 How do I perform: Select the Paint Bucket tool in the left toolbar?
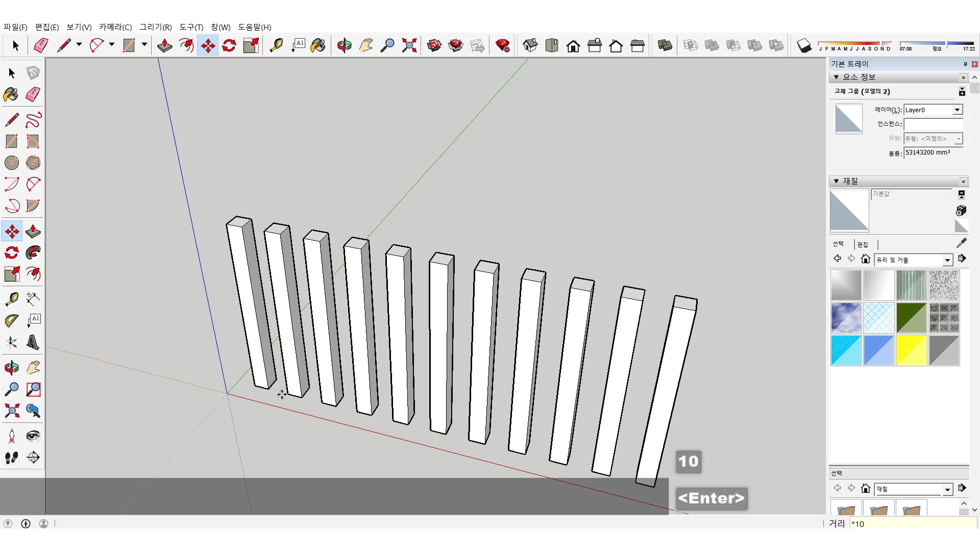[x=11, y=94]
